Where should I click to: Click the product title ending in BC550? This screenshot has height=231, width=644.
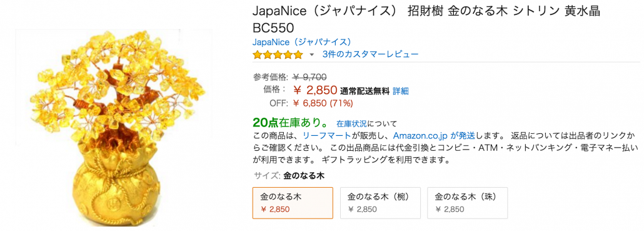click(426, 19)
